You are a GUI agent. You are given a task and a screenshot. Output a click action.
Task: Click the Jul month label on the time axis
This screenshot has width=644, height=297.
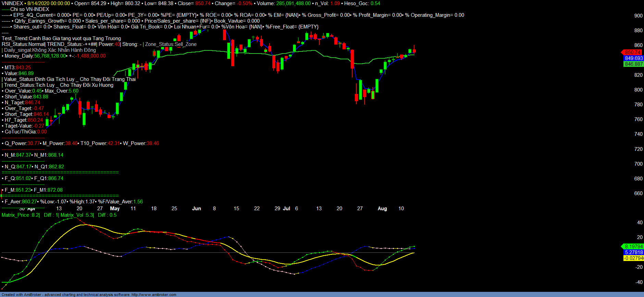tap(286, 209)
